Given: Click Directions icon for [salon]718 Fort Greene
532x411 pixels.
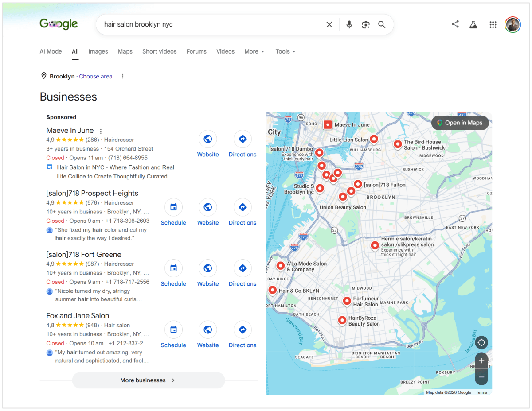Looking at the screenshot, I should [x=243, y=268].
